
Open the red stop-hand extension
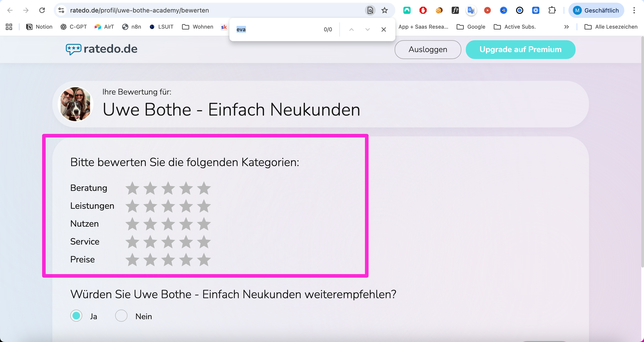click(423, 10)
